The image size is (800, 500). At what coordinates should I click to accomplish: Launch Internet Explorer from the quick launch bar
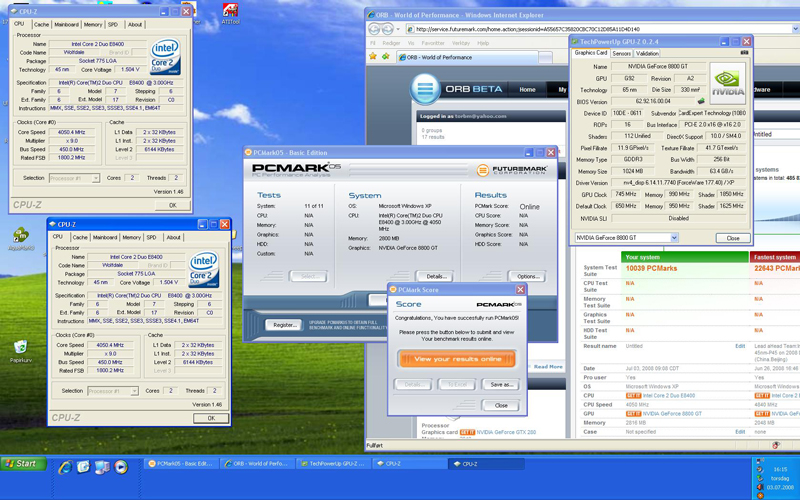(65, 467)
